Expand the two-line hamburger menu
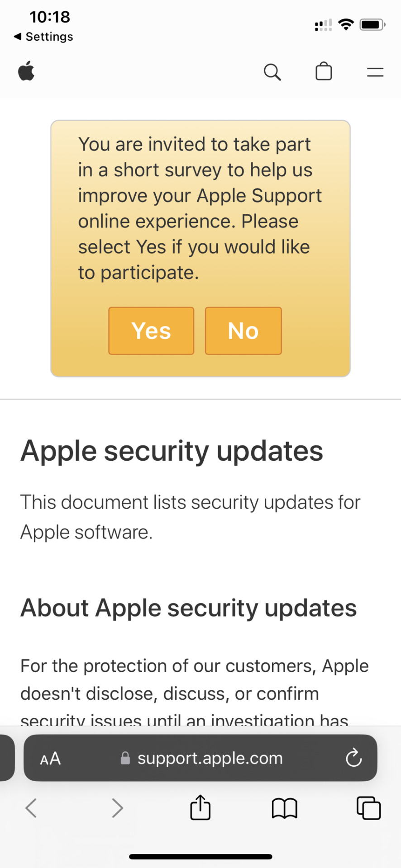Image resolution: width=401 pixels, height=868 pixels. coord(375,72)
